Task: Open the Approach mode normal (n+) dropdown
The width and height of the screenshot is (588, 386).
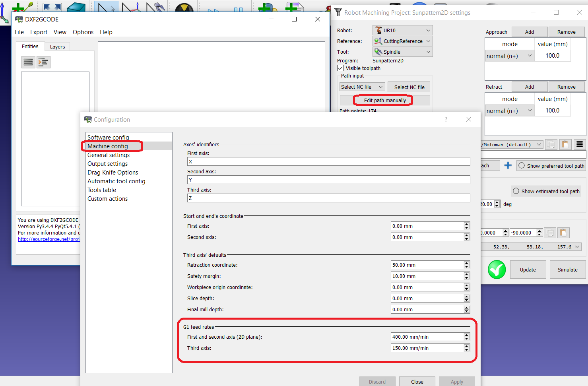Action: [509, 56]
